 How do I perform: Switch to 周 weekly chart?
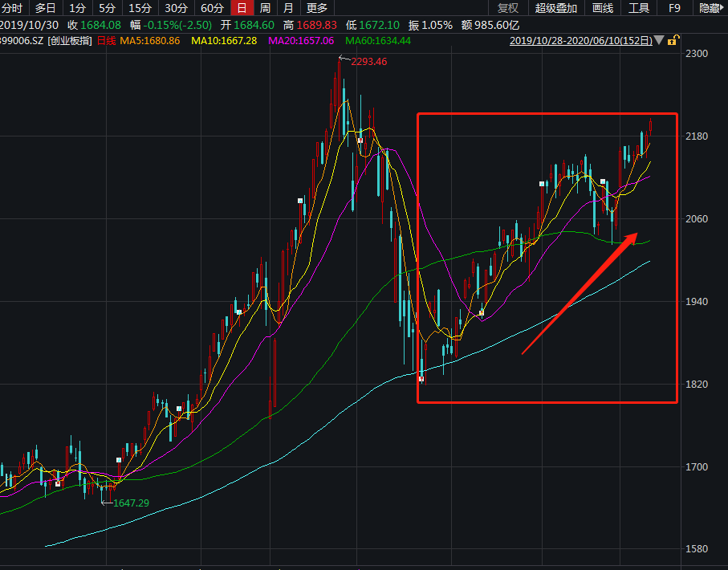point(265,8)
